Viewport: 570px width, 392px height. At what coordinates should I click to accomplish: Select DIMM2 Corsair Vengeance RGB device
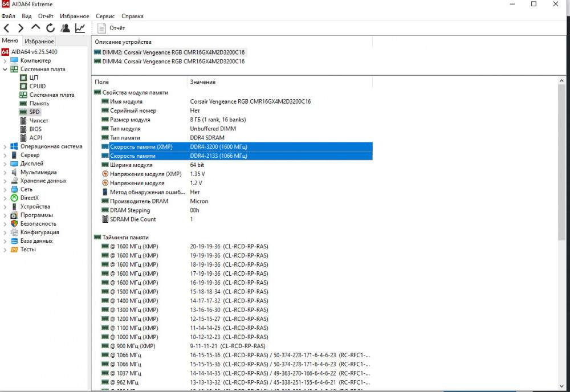169,52
